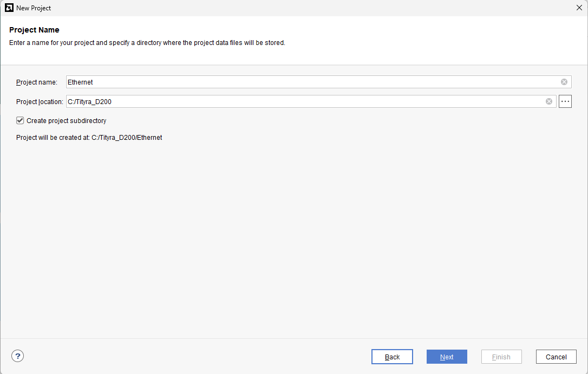Go to previous step with Back button
This screenshot has height=374, width=588.
coord(392,357)
